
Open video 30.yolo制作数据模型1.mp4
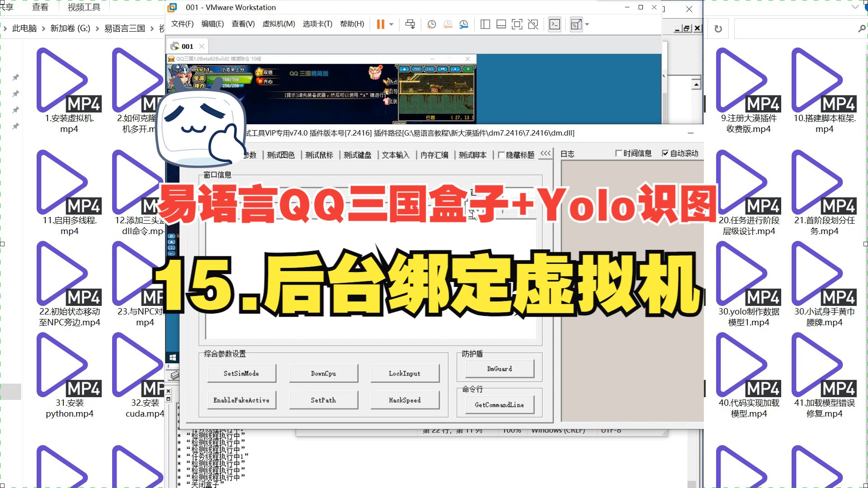(749, 284)
